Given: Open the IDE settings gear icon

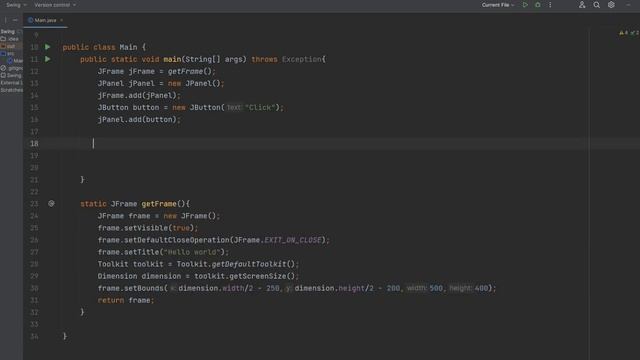Looking at the screenshot, I should pyautogui.click(x=611, y=5).
